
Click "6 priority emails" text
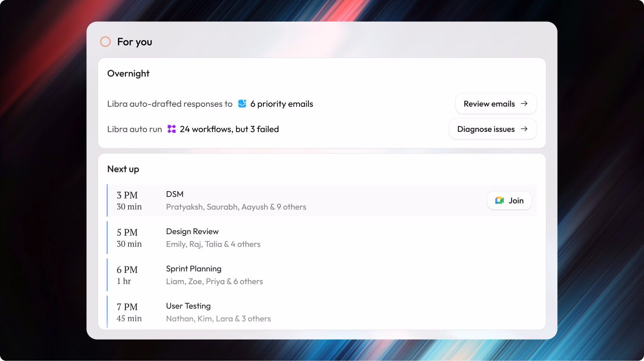(282, 104)
